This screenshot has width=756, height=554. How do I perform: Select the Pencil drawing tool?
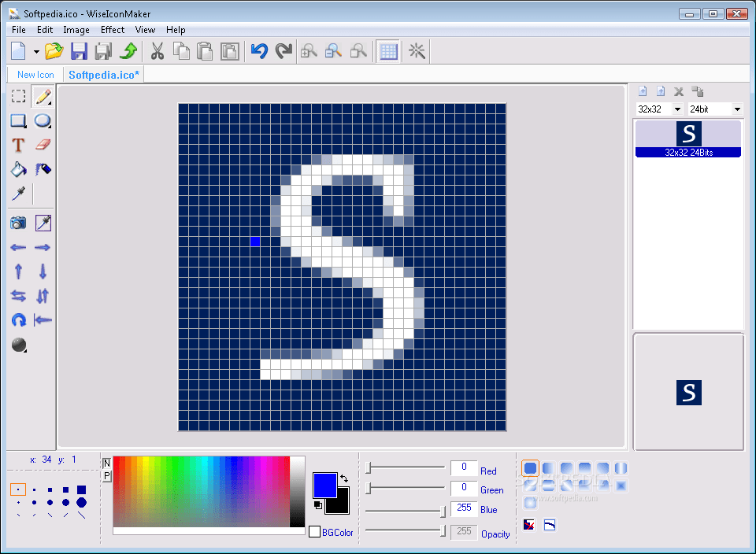click(x=43, y=97)
